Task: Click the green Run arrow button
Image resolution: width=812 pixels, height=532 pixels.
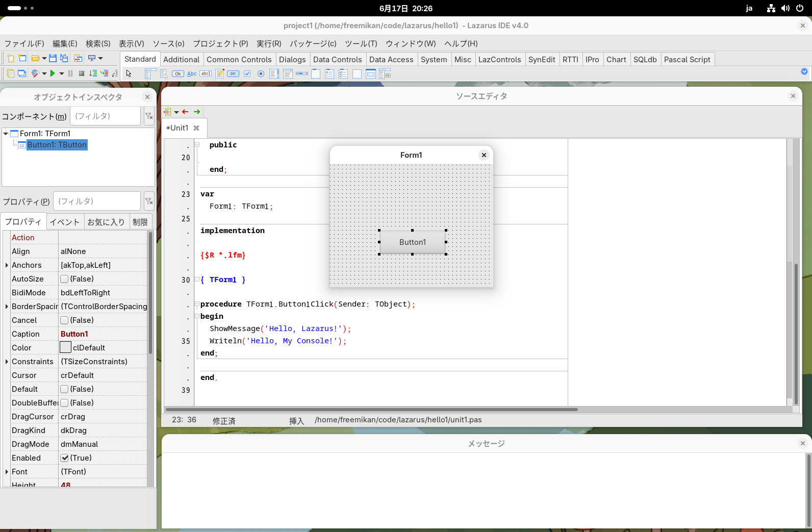Action: [53, 73]
